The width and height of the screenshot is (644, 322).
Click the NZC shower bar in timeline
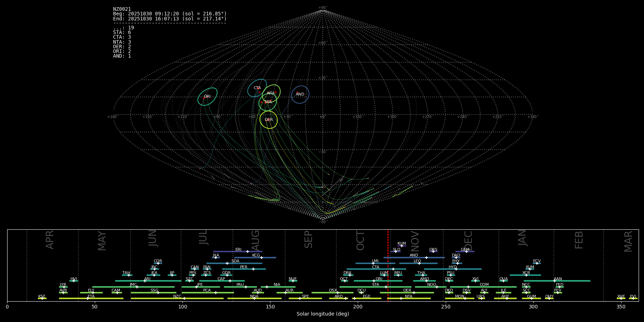(x=177, y=298)
